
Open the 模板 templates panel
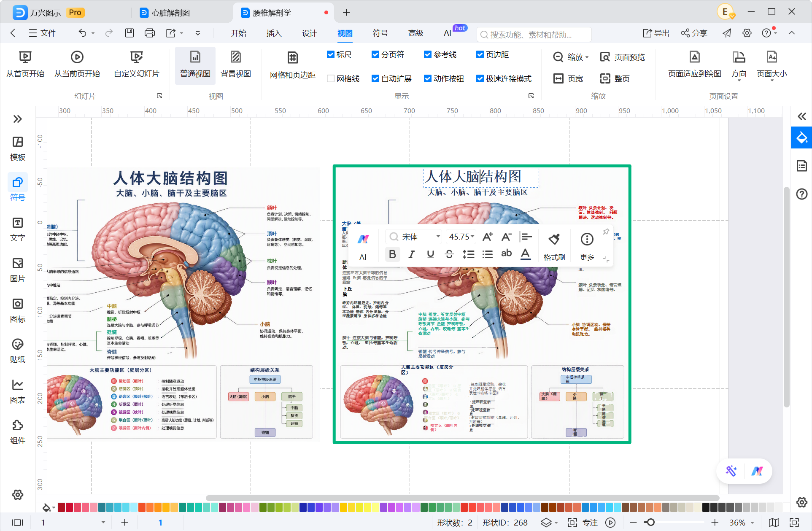(x=18, y=148)
